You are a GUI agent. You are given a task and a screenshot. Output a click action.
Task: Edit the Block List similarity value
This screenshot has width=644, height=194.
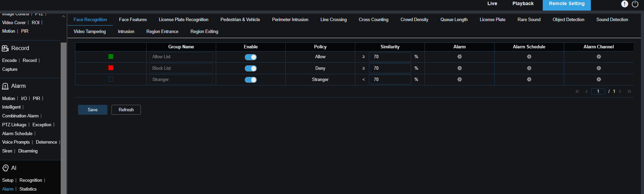point(390,68)
